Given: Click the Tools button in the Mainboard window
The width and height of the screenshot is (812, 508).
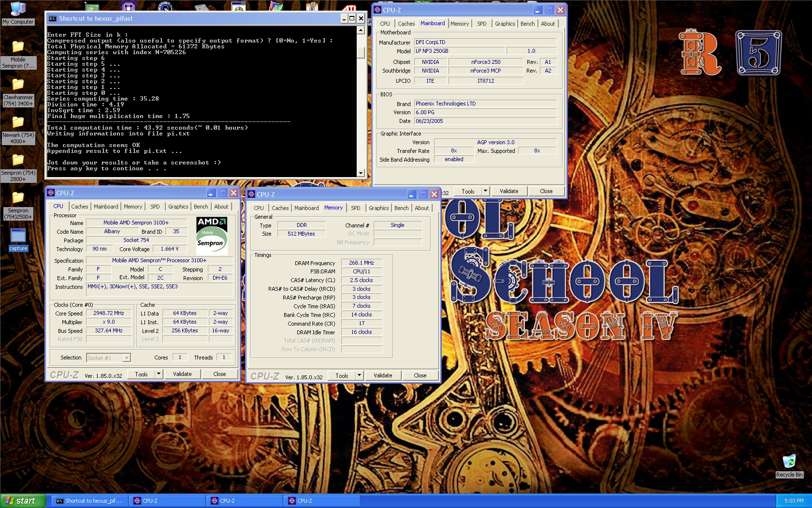Looking at the screenshot, I should pyautogui.click(x=468, y=191).
